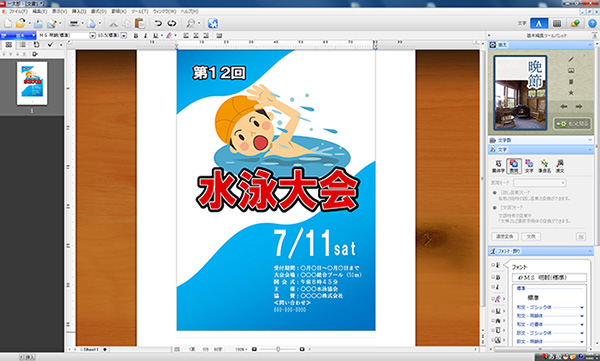Image resolution: width=600 pixels, height=361 pixels.
Task: Click the zoom slider handle in status bar
Action: 278,349
